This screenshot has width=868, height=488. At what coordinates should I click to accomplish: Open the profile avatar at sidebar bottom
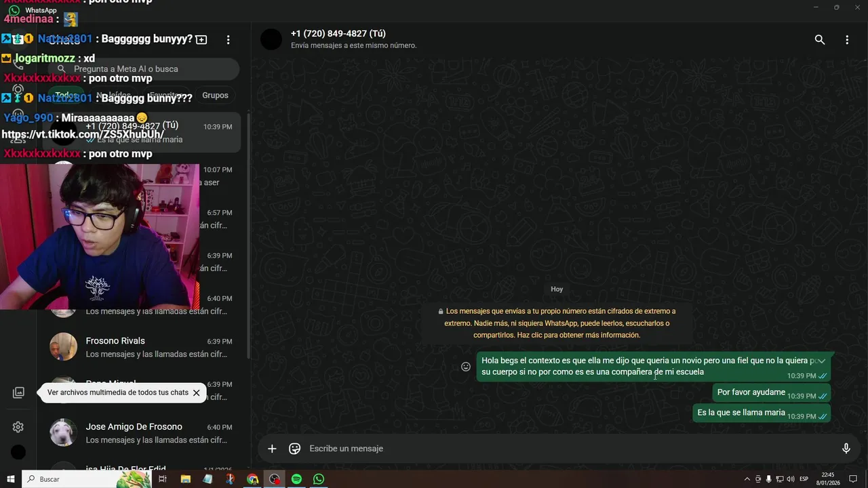[x=18, y=452]
